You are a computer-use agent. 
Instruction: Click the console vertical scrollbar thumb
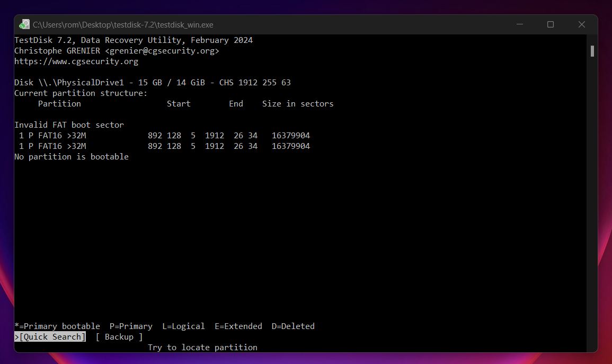[592, 51]
